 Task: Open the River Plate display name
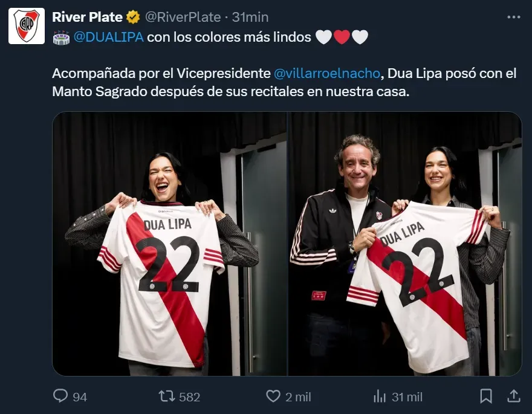click(x=87, y=17)
